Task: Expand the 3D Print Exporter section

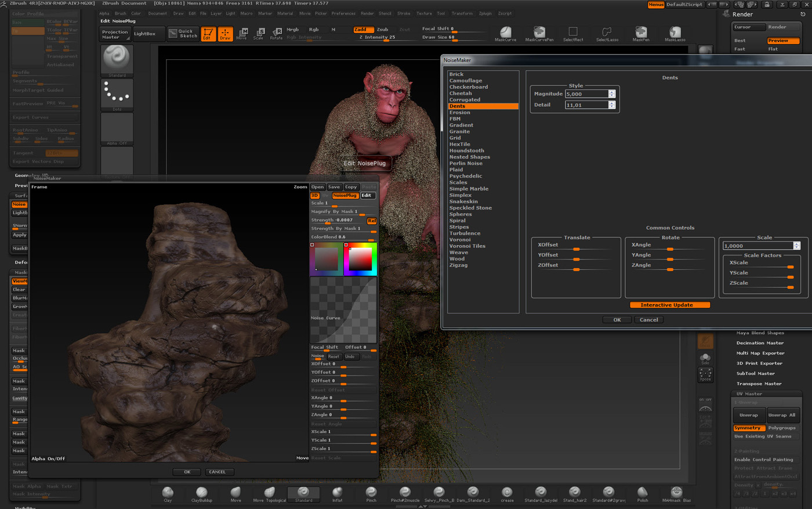Action: tap(759, 363)
